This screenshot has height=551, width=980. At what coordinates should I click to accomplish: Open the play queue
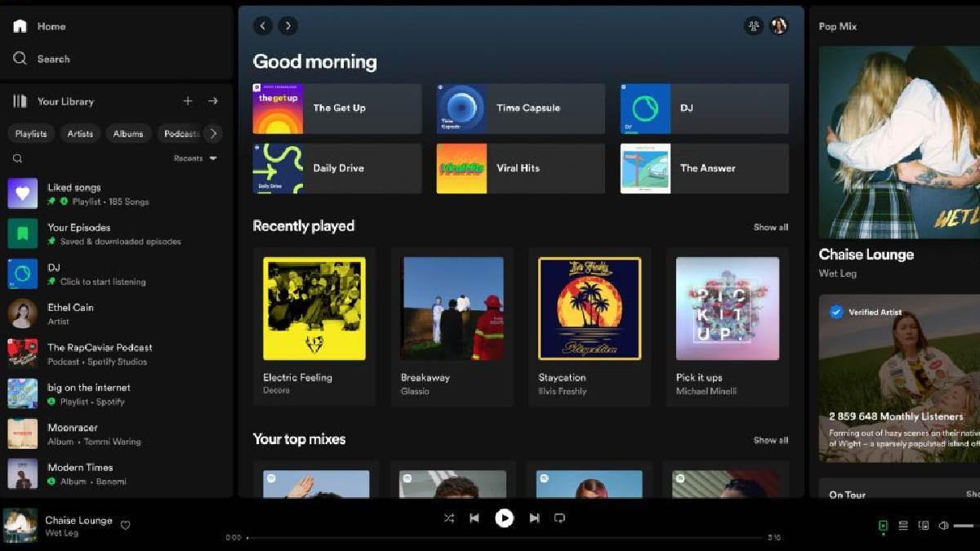tap(903, 526)
